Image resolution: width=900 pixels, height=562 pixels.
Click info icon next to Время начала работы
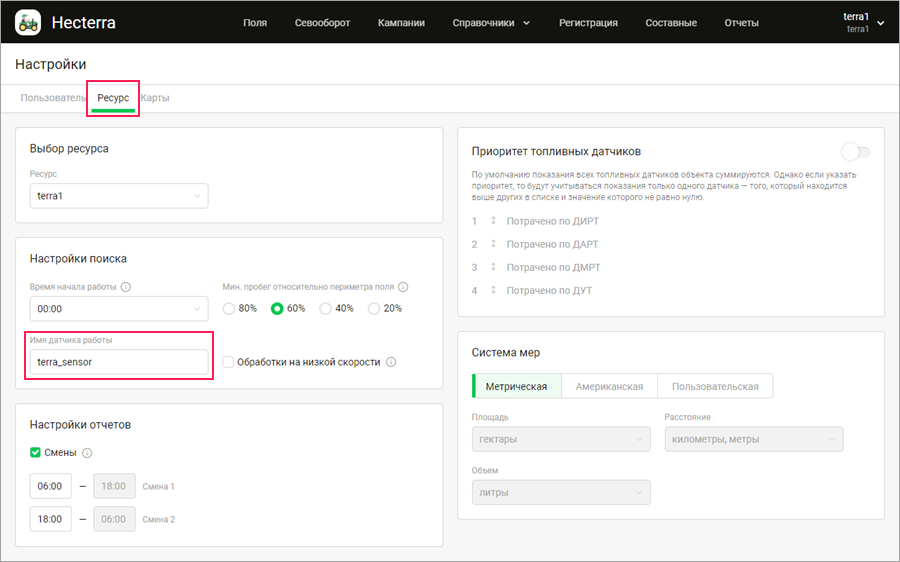(126, 287)
